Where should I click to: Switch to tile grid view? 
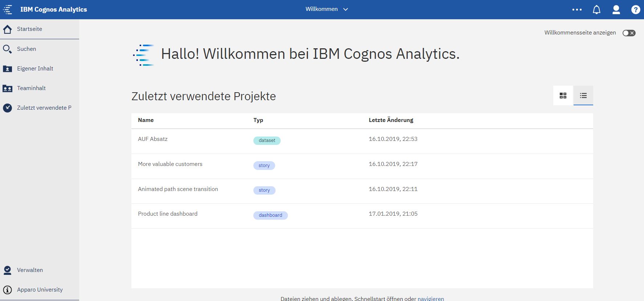click(x=563, y=95)
